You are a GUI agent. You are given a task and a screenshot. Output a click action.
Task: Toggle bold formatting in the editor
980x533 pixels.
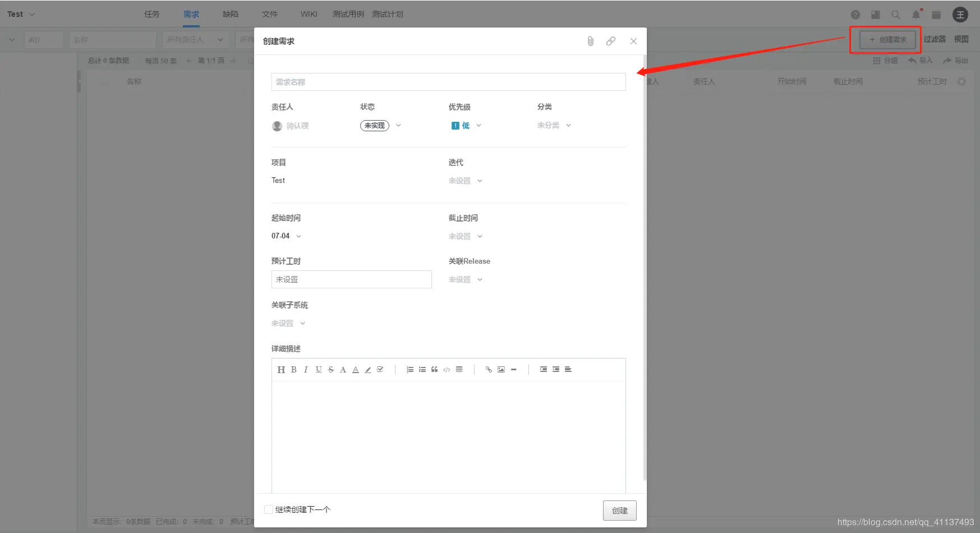[293, 369]
